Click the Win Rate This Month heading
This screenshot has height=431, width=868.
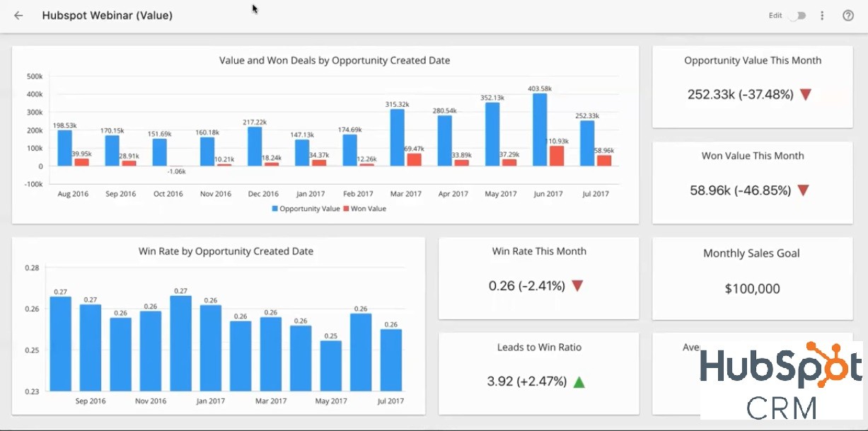coord(539,251)
